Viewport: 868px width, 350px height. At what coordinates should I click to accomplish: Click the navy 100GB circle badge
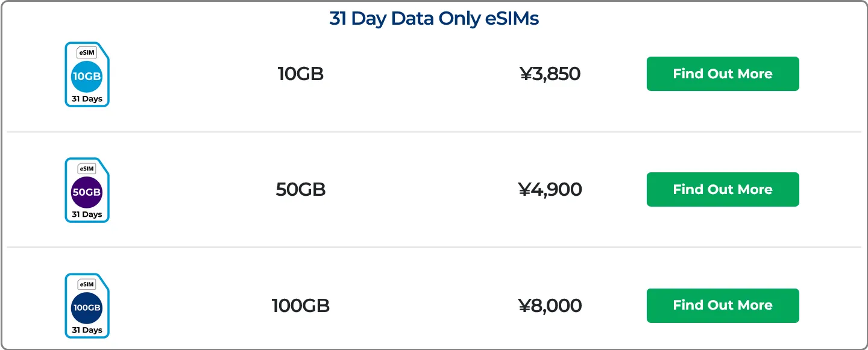pyautogui.click(x=87, y=308)
